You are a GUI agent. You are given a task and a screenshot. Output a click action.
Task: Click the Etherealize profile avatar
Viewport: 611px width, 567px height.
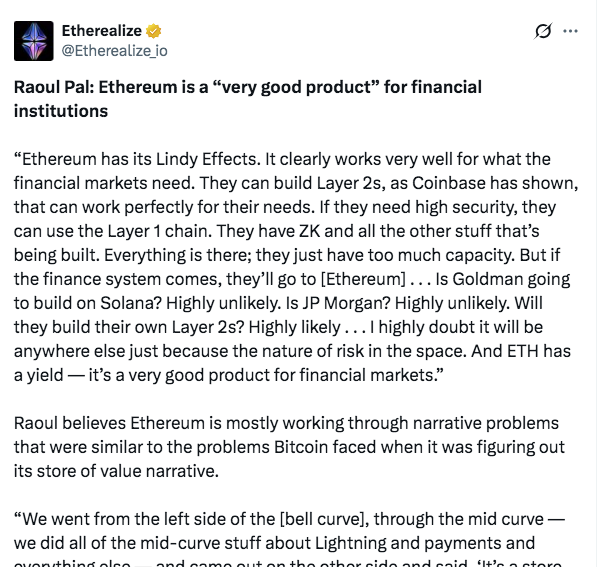[x=34, y=40]
